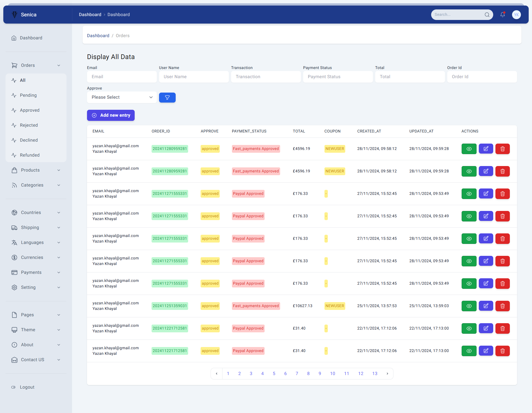Viewport: 532px width, 413px height.
Task: Click the Order Id filter input
Action: coord(482,77)
